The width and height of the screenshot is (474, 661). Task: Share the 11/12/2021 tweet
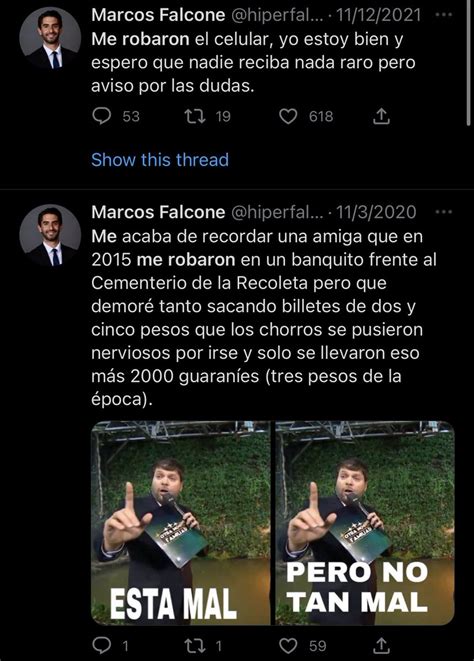(381, 116)
